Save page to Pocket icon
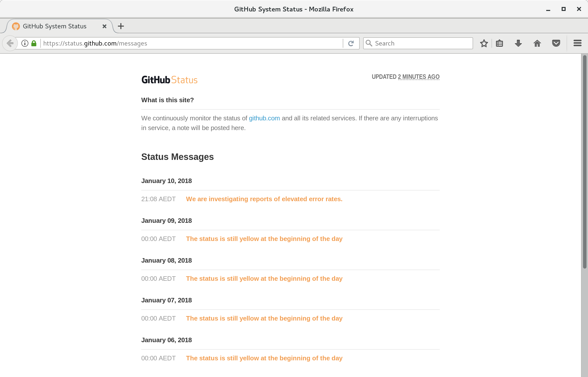The width and height of the screenshot is (588, 377). (556, 43)
